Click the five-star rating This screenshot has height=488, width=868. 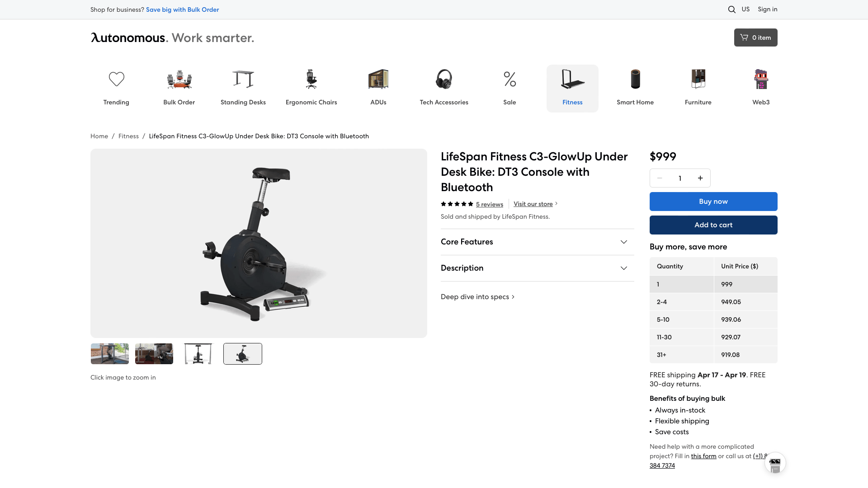point(457,204)
